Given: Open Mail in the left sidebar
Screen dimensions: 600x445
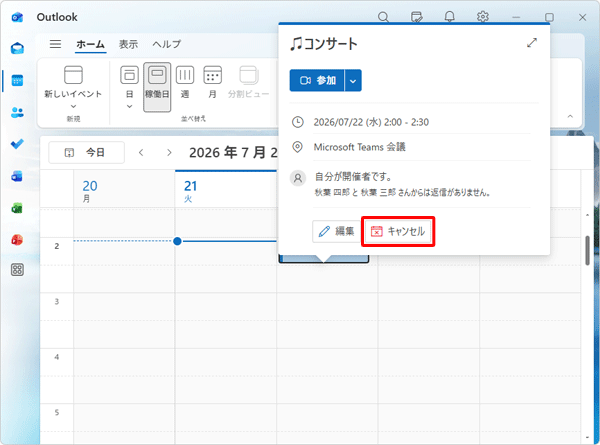Looking at the screenshot, I should (x=17, y=49).
